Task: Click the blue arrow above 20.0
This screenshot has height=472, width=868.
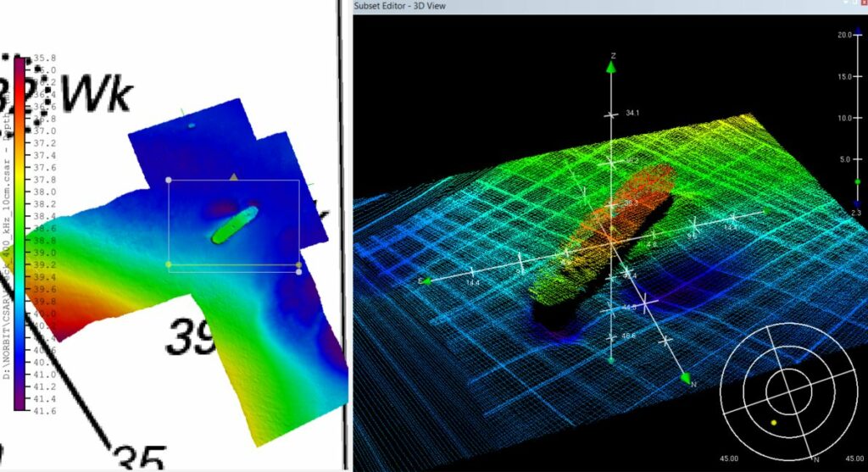Action: [858, 31]
